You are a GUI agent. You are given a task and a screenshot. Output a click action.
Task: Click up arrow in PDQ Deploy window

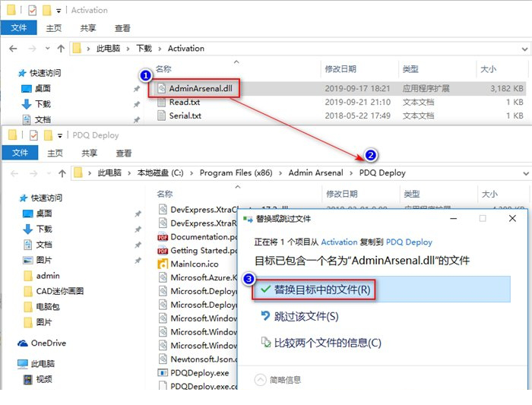[62, 174]
